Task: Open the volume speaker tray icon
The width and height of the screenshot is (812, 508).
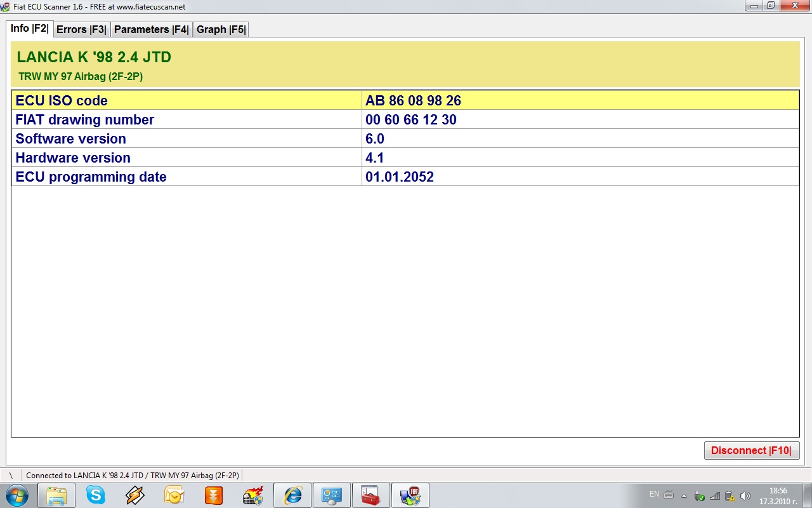Action: tap(745, 496)
